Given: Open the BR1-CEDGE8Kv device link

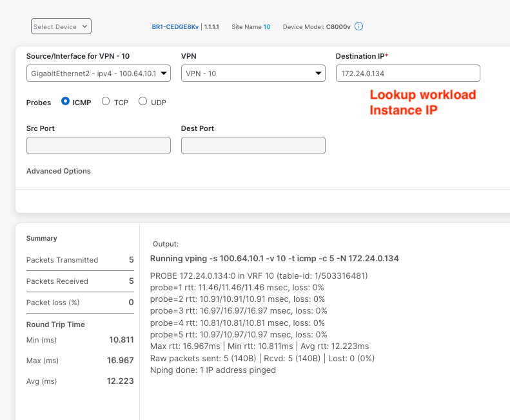Looking at the screenshot, I should click(175, 27).
